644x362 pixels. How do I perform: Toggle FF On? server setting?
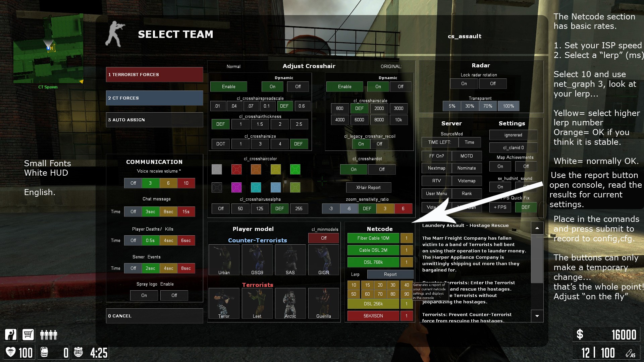437,155
